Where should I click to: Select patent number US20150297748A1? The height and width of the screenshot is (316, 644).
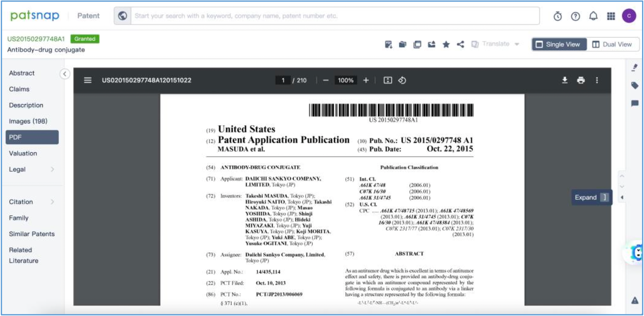point(36,39)
